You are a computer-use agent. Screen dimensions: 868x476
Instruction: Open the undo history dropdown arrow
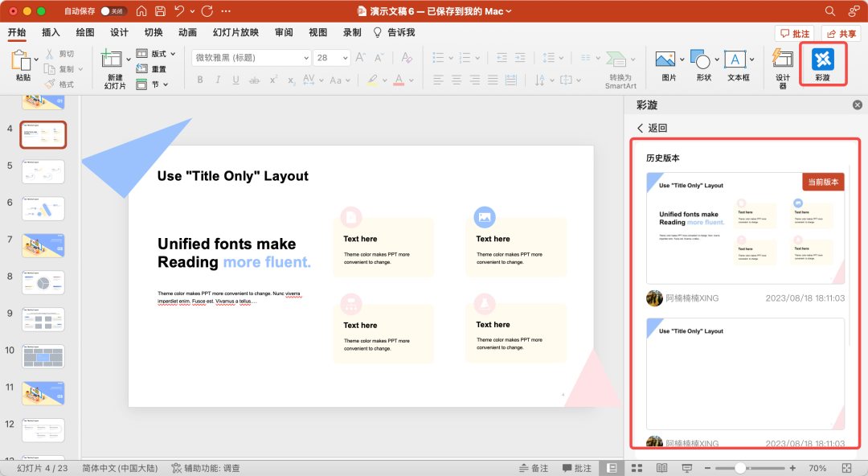[192, 11]
